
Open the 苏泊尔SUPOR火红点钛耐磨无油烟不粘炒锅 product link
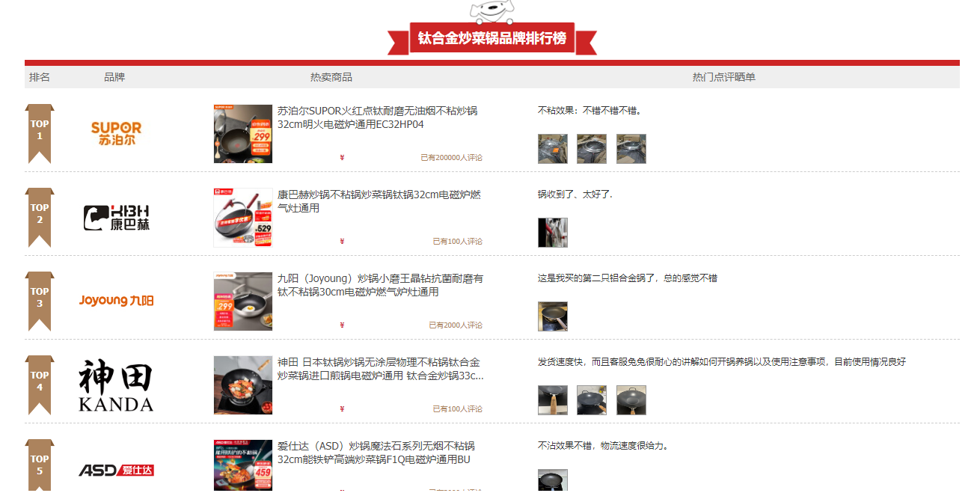pyautogui.click(x=377, y=117)
